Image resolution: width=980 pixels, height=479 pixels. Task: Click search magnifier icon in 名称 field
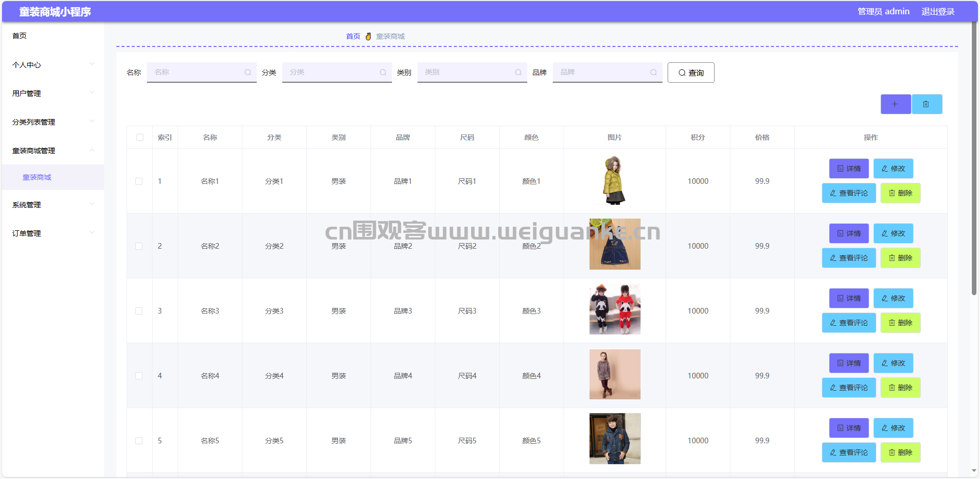click(x=248, y=73)
